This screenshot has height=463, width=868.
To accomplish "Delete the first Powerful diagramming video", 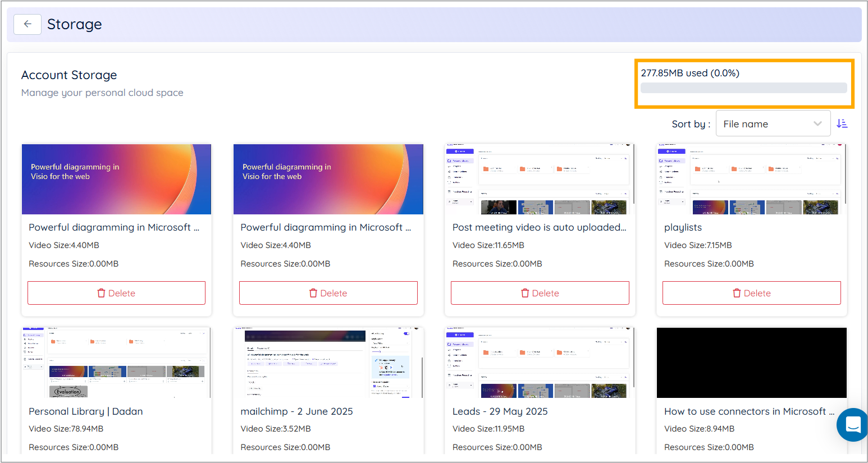I will 116,293.
